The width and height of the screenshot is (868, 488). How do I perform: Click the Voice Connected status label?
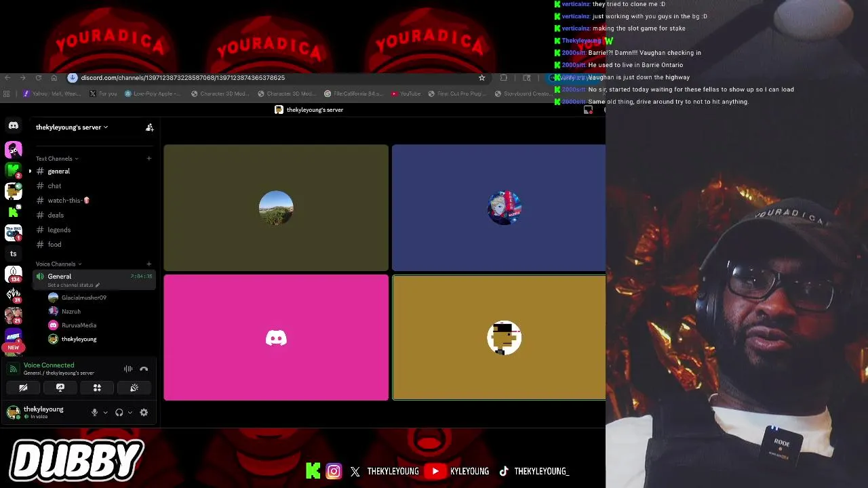click(x=49, y=365)
